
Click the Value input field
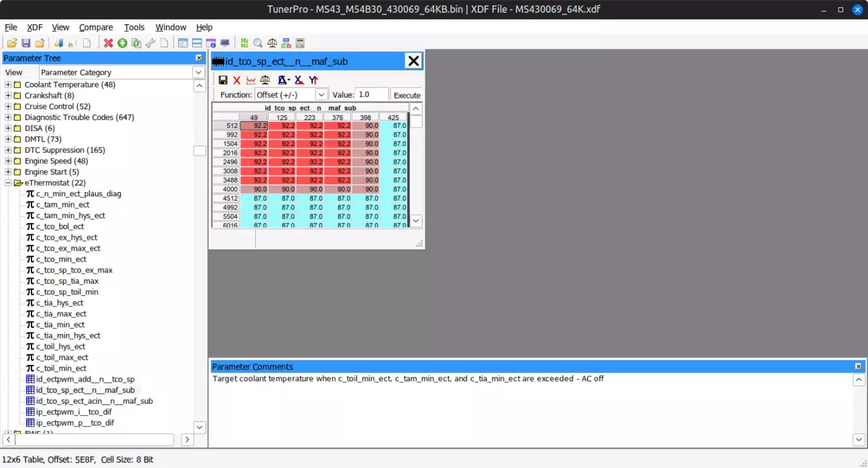click(371, 95)
